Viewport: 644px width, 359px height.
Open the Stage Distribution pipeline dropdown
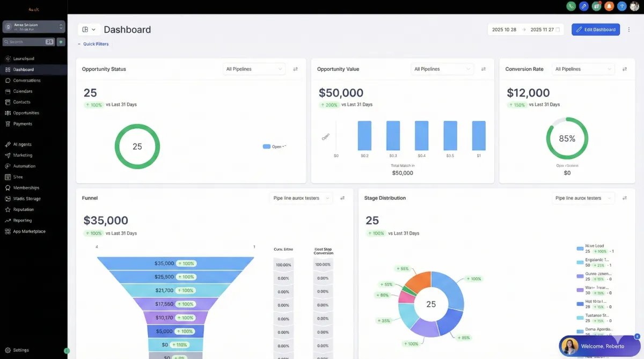pyautogui.click(x=583, y=198)
